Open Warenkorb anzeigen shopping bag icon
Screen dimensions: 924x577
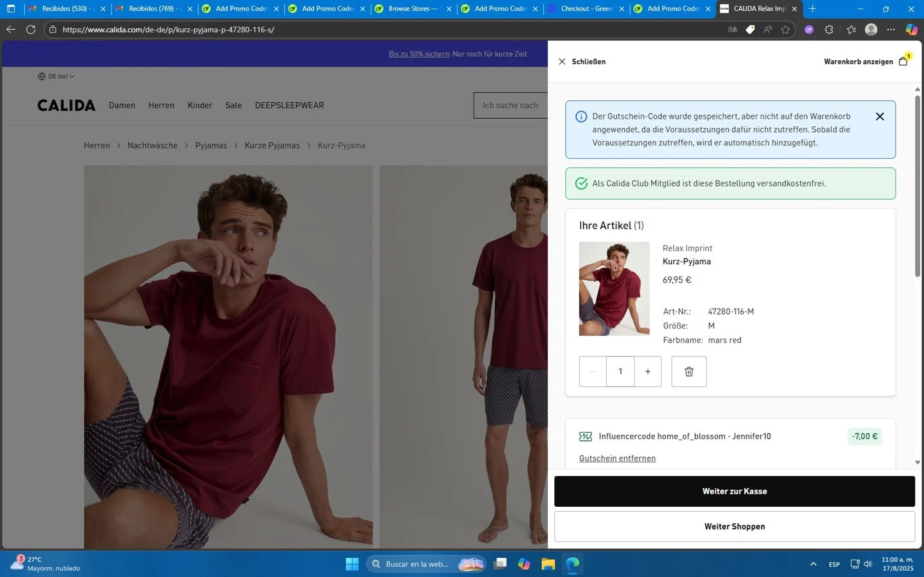point(904,61)
